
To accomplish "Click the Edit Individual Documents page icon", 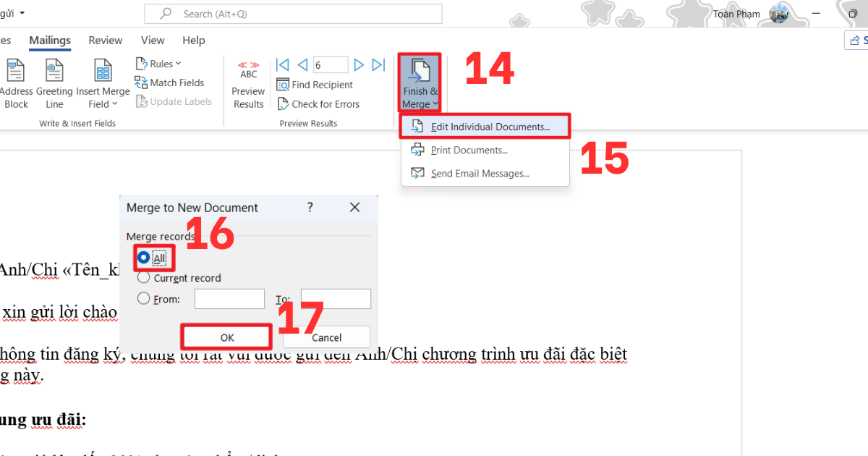I will (x=417, y=127).
